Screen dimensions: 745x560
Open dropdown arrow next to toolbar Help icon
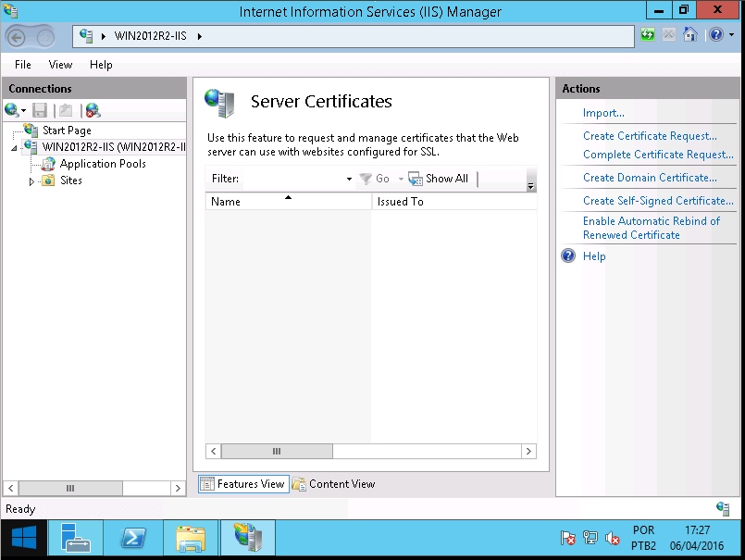[x=732, y=34]
